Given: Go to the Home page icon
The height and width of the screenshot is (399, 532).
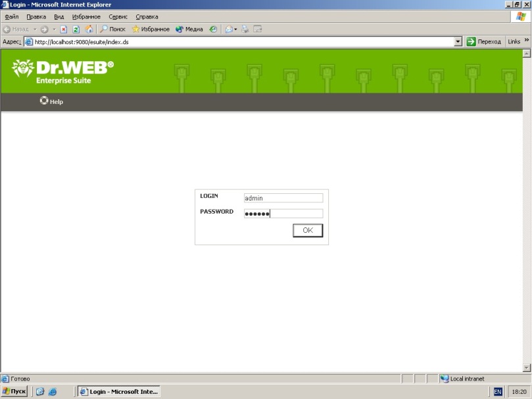Looking at the screenshot, I should [x=89, y=29].
